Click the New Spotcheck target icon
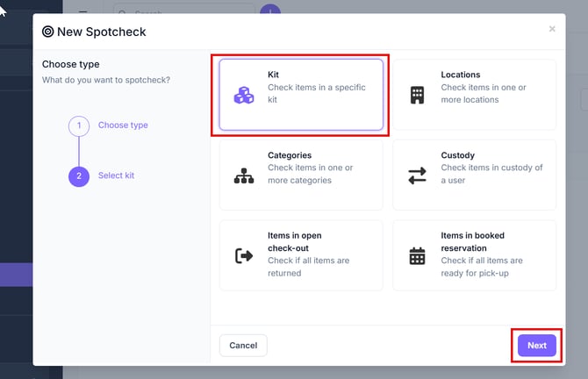The height and width of the screenshot is (379, 588). point(47,32)
